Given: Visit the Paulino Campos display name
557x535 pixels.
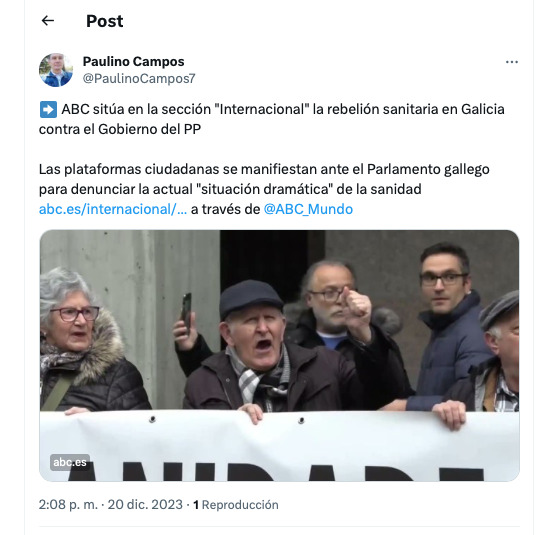Looking at the screenshot, I should 134,61.
